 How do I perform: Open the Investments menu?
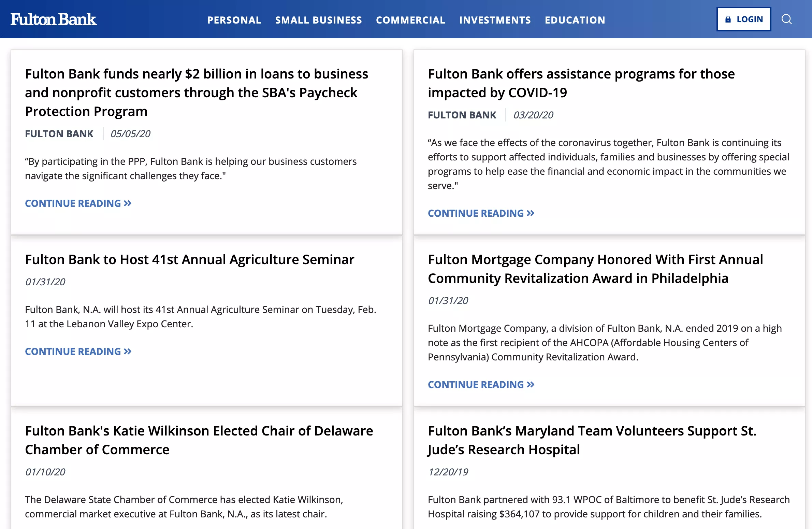pyautogui.click(x=495, y=20)
